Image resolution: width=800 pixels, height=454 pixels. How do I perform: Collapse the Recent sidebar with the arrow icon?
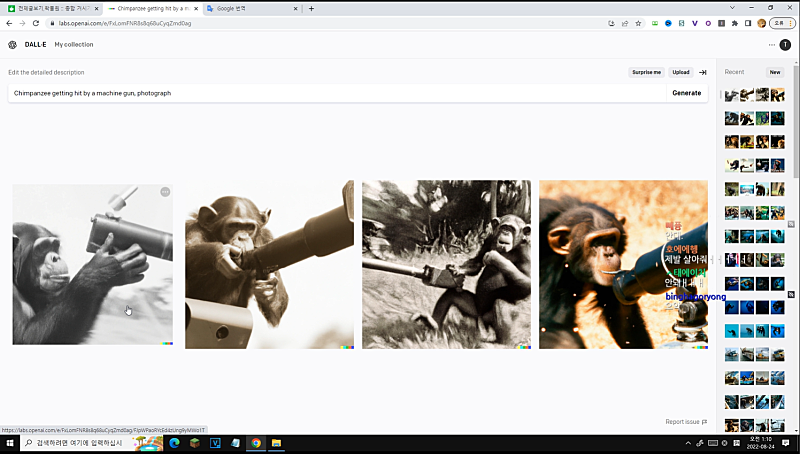(x=702, y=72)
